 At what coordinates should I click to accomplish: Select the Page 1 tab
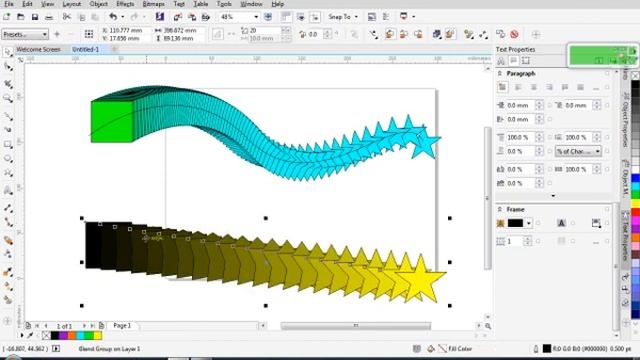pyautogui.click(x=122, y=326)
